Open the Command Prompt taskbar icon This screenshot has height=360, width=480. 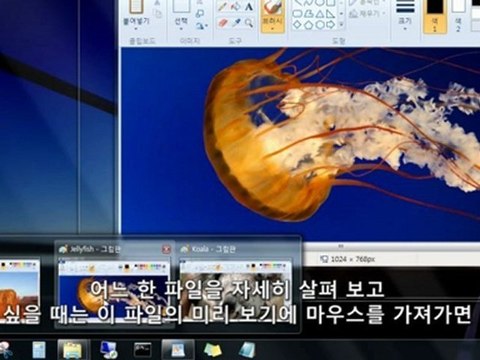coord(143,350)
